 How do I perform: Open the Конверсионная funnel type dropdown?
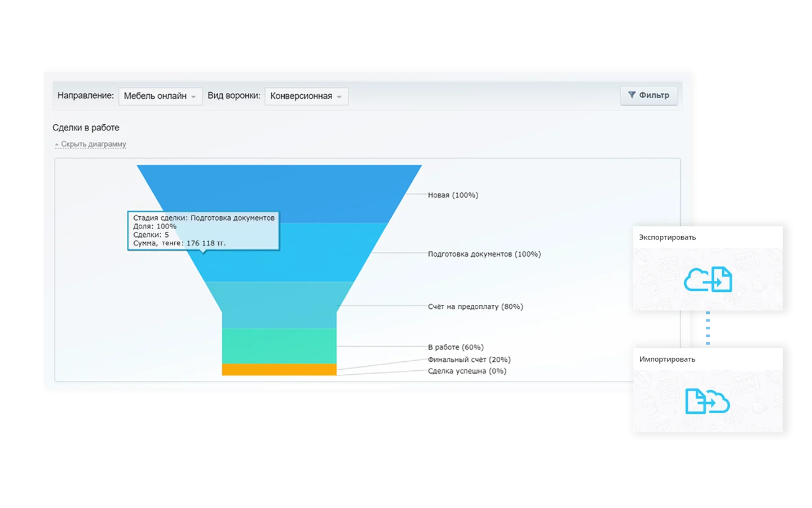click(x=306, y=96)
